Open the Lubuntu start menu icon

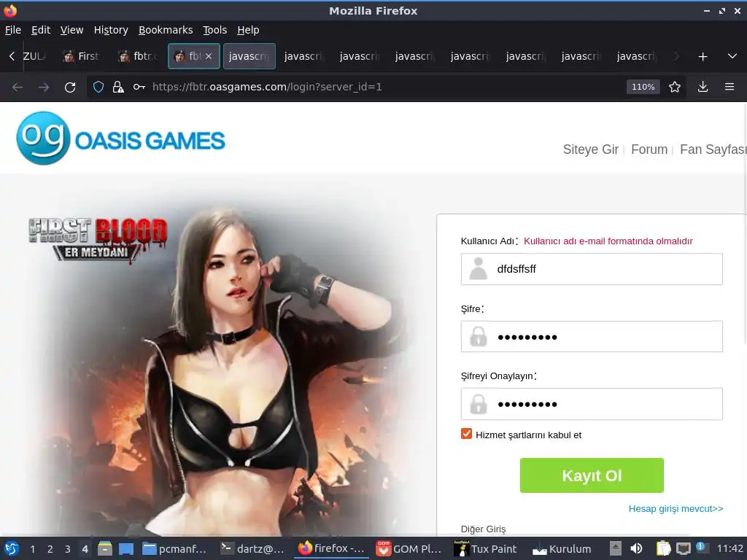pos(12,548)
